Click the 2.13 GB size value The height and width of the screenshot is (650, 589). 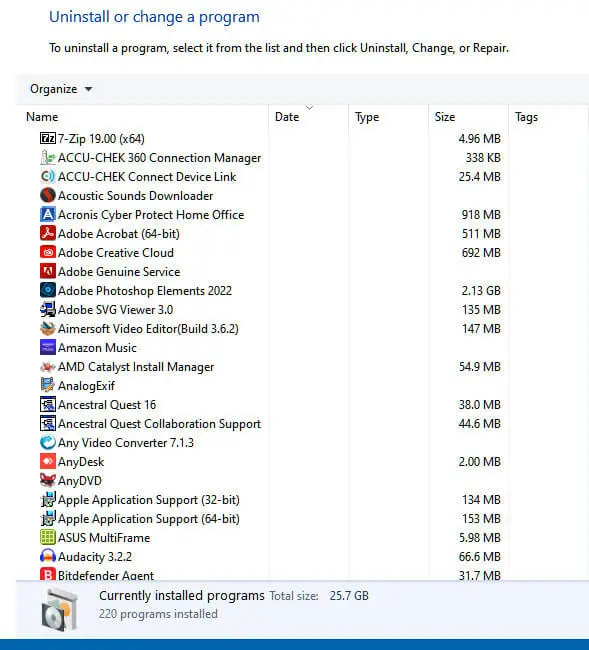(x=481, y=291)
